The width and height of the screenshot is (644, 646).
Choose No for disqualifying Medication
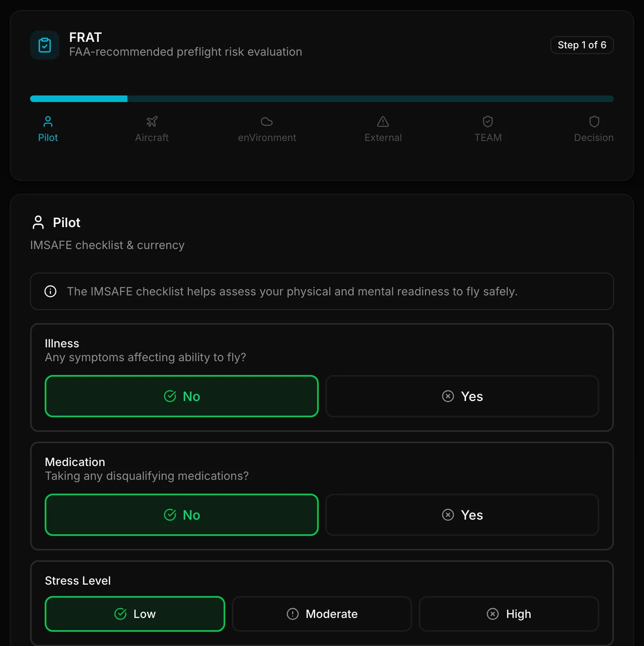point(182,515)
